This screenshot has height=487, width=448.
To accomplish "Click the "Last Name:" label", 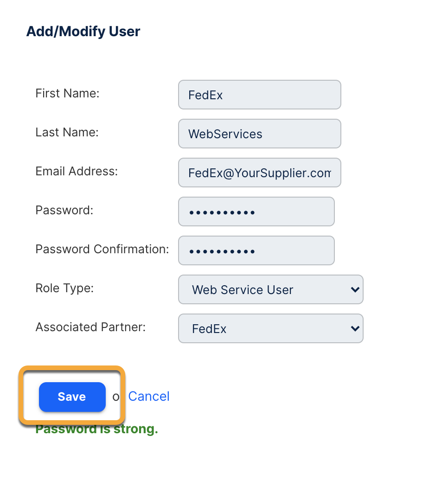I will [67, 133].
